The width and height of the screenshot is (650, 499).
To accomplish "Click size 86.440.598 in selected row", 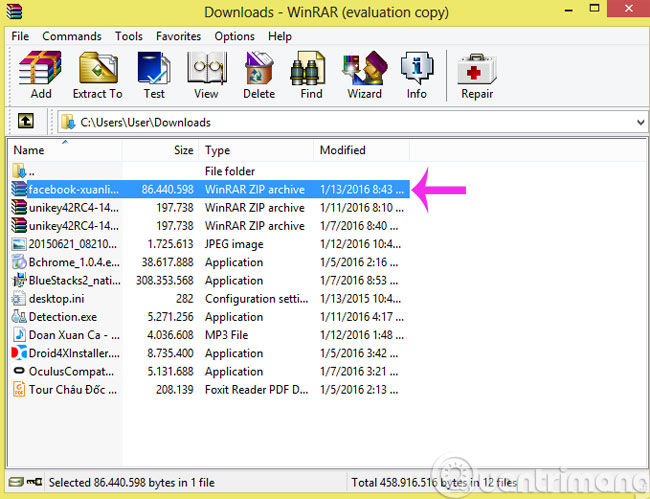I will [167, 189].
